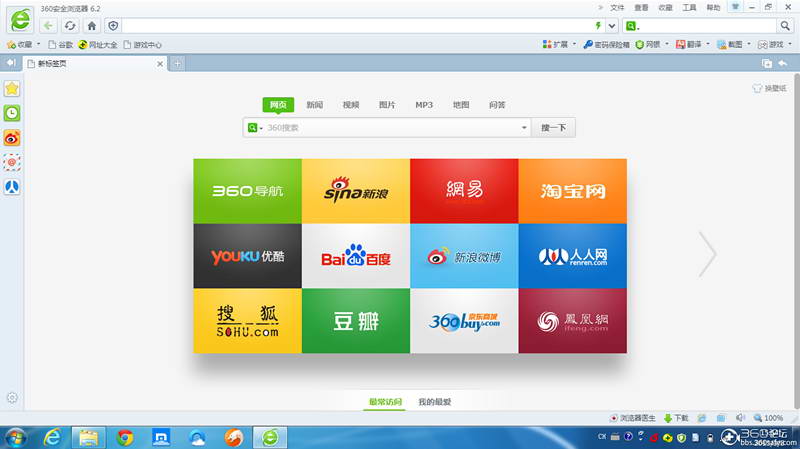Toggle sidebar visibility button left of the tabs
800x449 pixels.
click(x=11, y=63)
